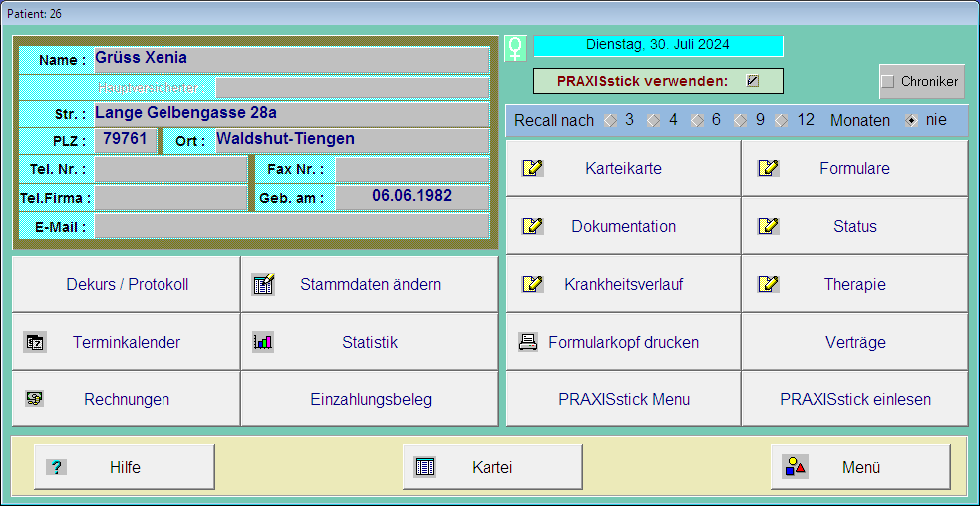Click the calendar icon for Terminkalender
The width and height of the screenshot is (980, 506).
[x=35, y=342]
